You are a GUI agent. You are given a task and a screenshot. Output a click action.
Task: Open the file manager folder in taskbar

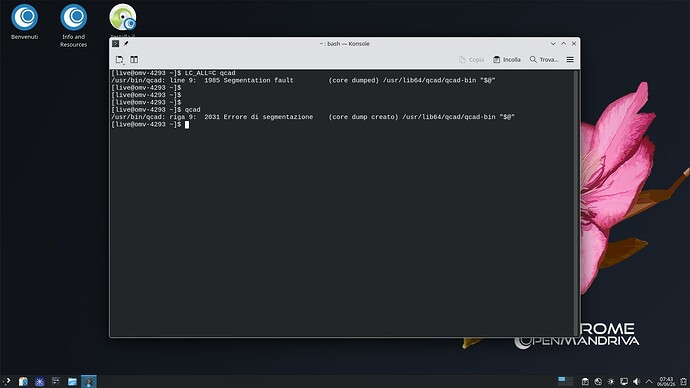pyautogui.click(x=72, y=381)
